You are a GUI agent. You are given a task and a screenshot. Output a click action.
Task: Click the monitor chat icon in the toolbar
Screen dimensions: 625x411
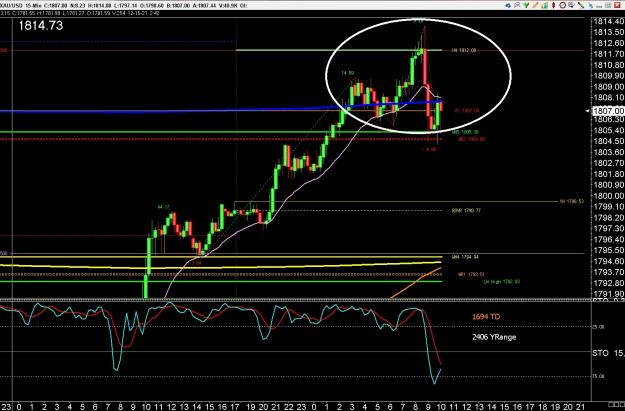pyautogui.click(x=572, y=5)
